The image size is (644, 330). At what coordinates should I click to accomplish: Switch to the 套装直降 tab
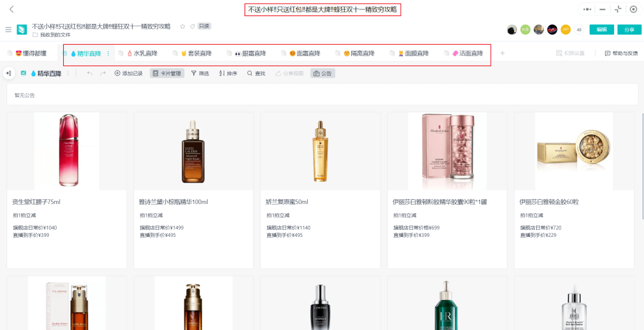click(x=196, y=54)
